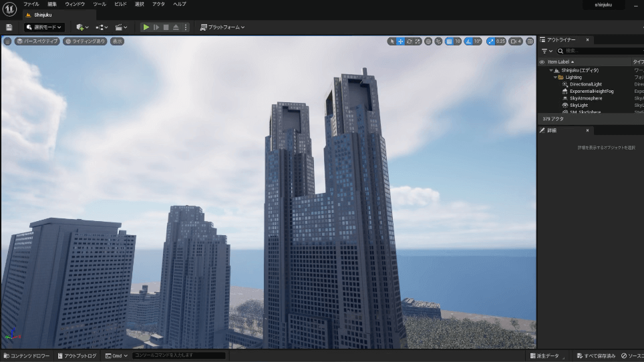
Task: Change grid snap value 10
Action: [x=458, y=41]
